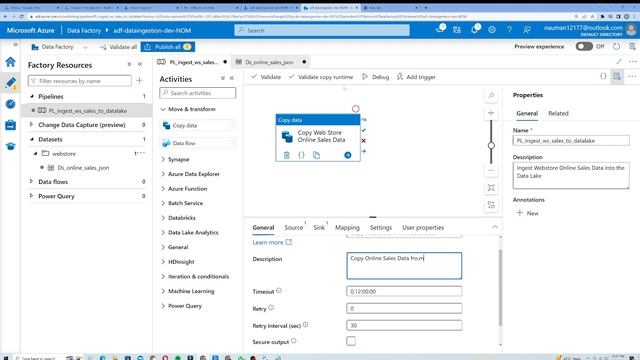The image size is (640, 360).
Task: Click Add trigger button
Action: click(x=416, y=77)
